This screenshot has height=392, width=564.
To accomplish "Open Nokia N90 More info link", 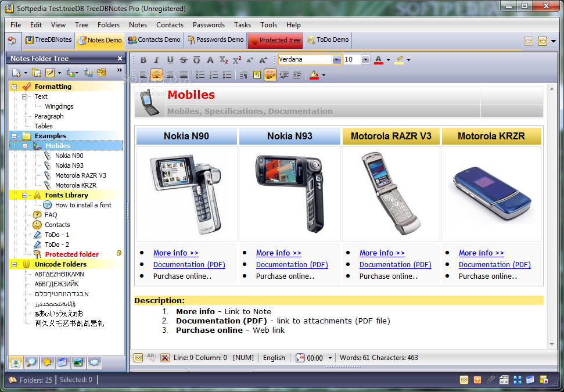I will coord(176,253).
